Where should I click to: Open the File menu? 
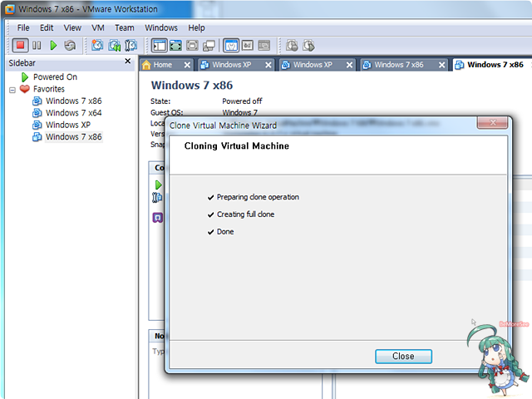(x=23, y=27)
